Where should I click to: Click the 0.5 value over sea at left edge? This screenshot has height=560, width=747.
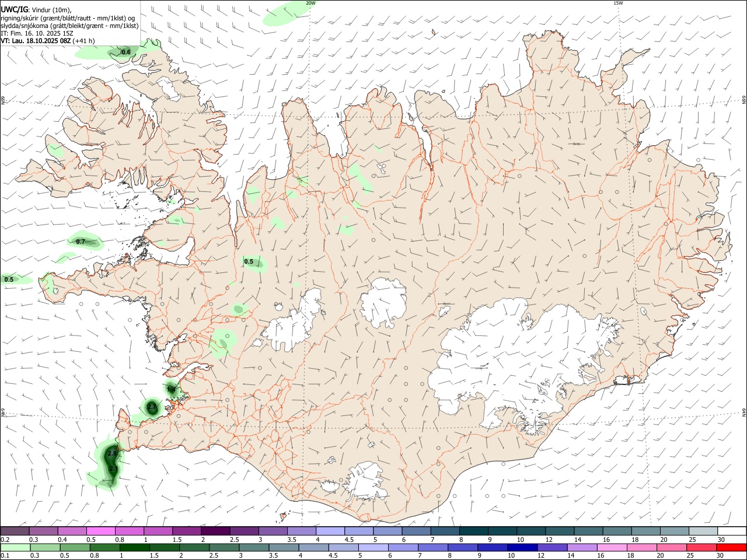click(9, 279)
